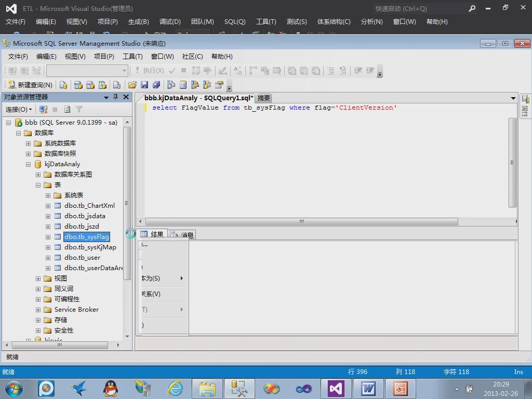Expand the Service Broker folder
The width and height of the screenshot is (532, 399).
pos(38,310)
